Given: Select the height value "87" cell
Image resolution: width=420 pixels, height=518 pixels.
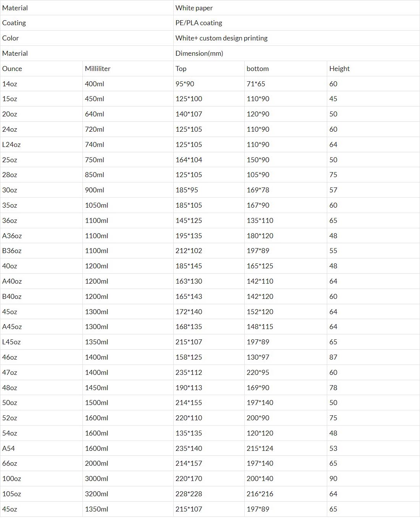Looking at the screenshot, I should click(333, 357).
